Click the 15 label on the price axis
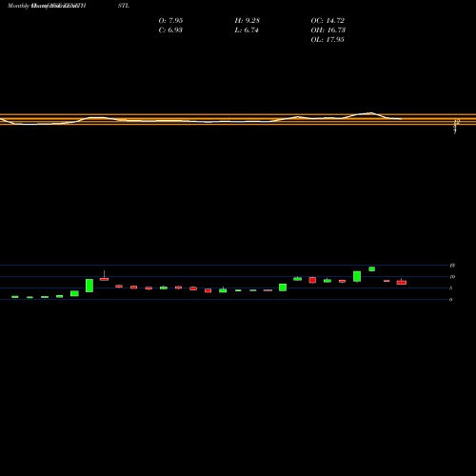 click(452, 266)
